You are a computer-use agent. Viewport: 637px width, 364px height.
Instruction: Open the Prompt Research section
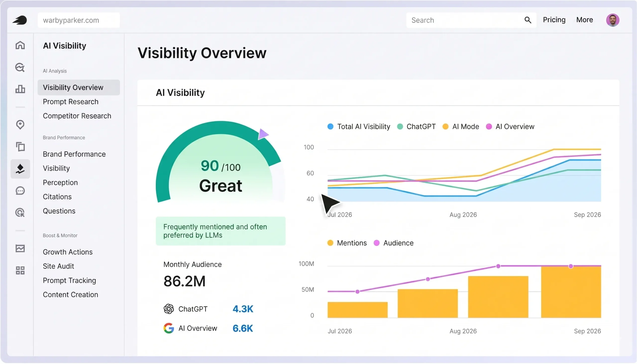point(71,102)
